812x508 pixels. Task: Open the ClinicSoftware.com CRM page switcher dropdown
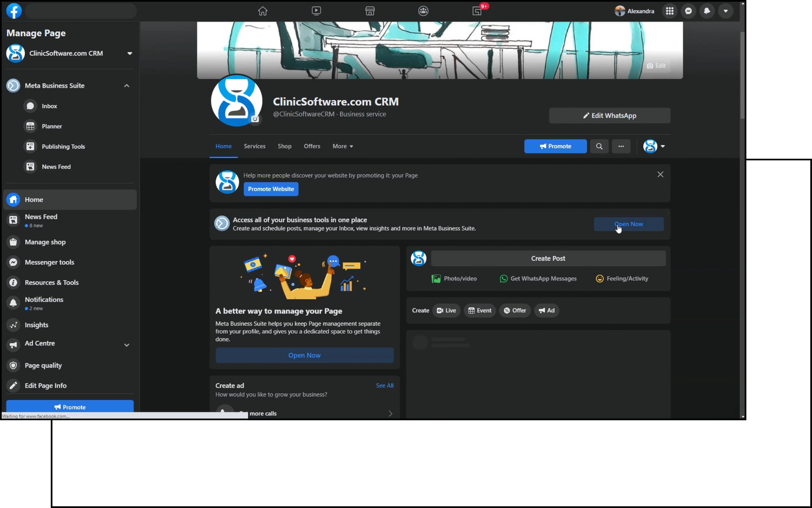[x=129, y=53]
